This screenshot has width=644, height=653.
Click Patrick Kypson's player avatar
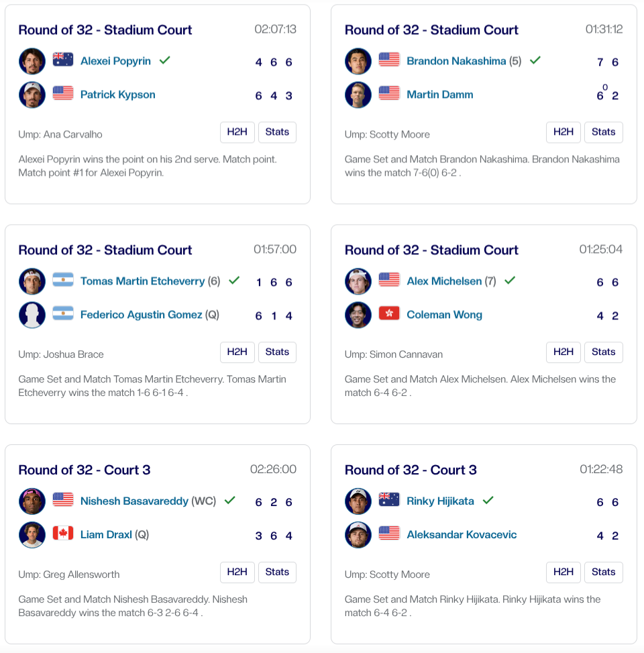point(32,95)
